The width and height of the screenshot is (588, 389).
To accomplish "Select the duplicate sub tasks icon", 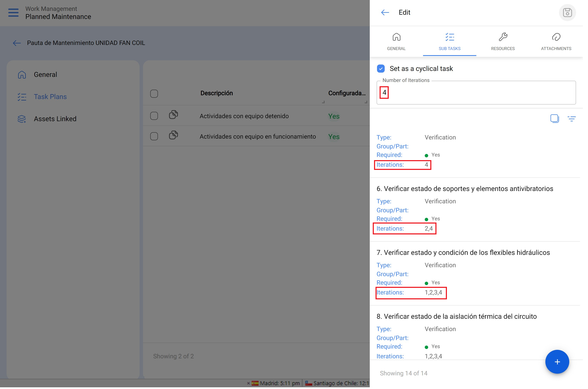I will point(555,119).
